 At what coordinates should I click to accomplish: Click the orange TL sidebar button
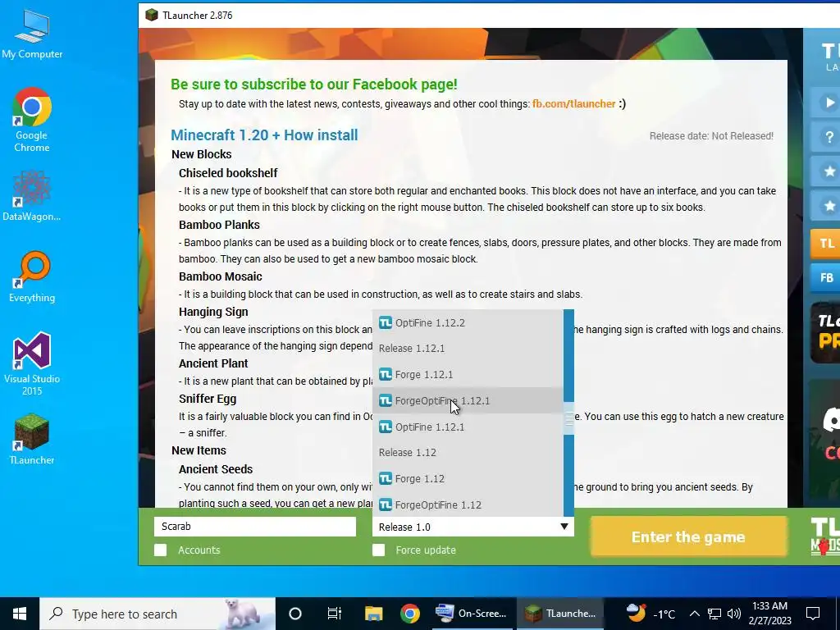pyautogui.click(x=827, y=244)
